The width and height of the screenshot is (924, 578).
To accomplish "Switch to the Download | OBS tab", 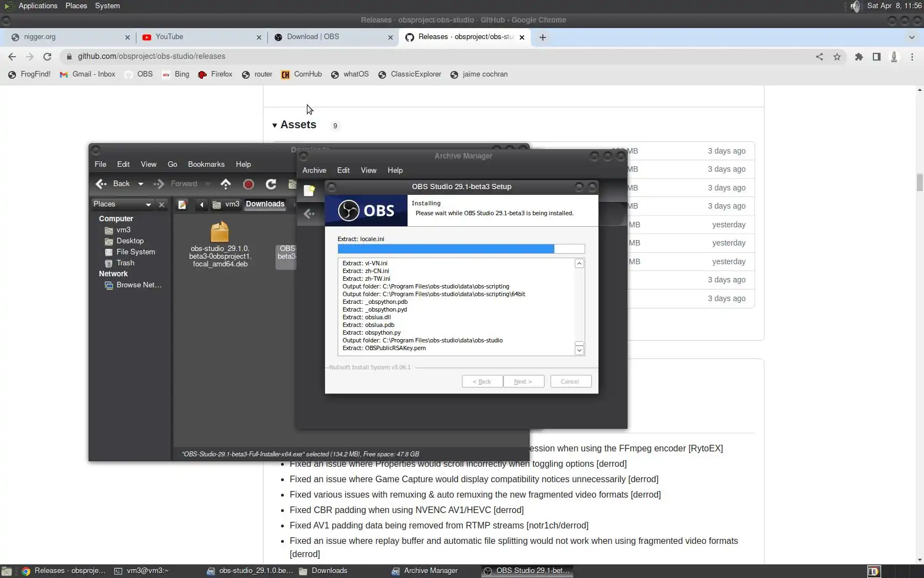I will (x=333, y=37).
